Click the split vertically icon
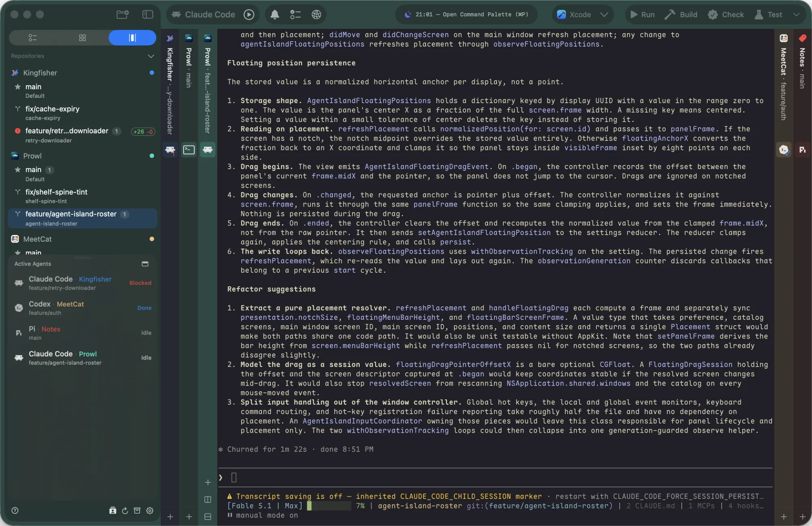 click(x=208, y=500)
